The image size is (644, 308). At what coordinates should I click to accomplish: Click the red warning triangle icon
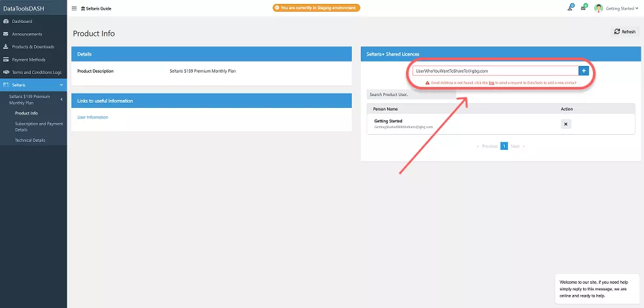pyautogui.click(x=428, y=82)
